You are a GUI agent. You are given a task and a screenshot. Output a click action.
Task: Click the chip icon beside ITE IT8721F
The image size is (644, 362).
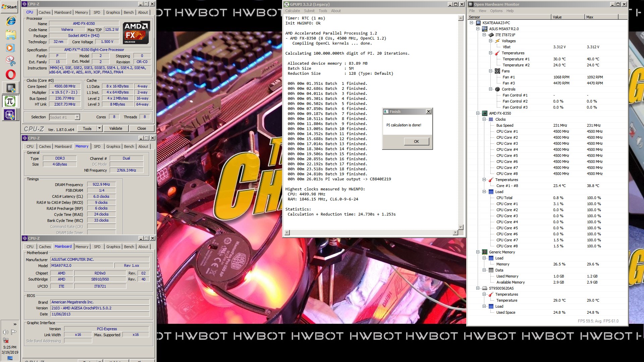pos(491,35)
